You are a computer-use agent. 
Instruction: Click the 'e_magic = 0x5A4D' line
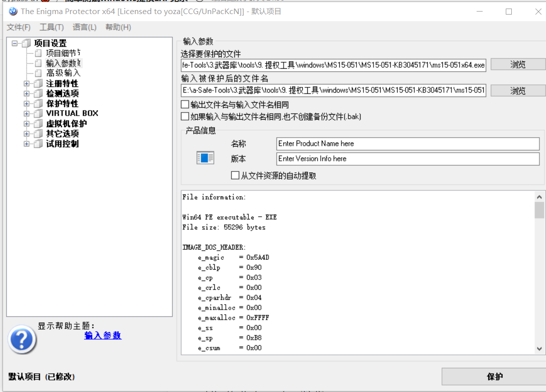click(233, 257)
